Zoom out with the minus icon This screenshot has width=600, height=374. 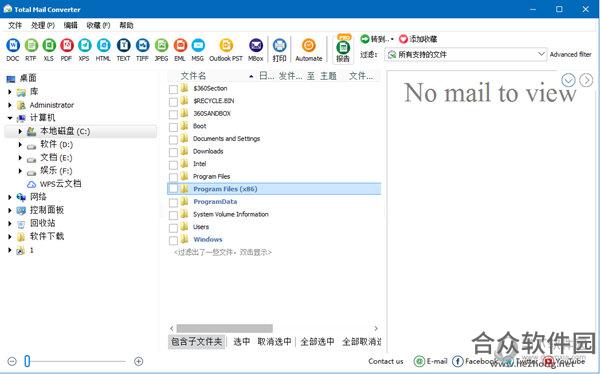pos(12,361)
